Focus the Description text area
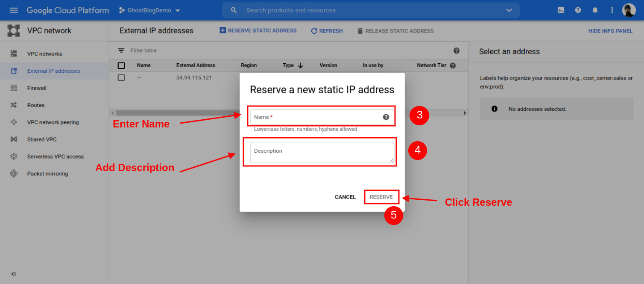Viewport: 644px width, 284px height. tap(322, 153)
